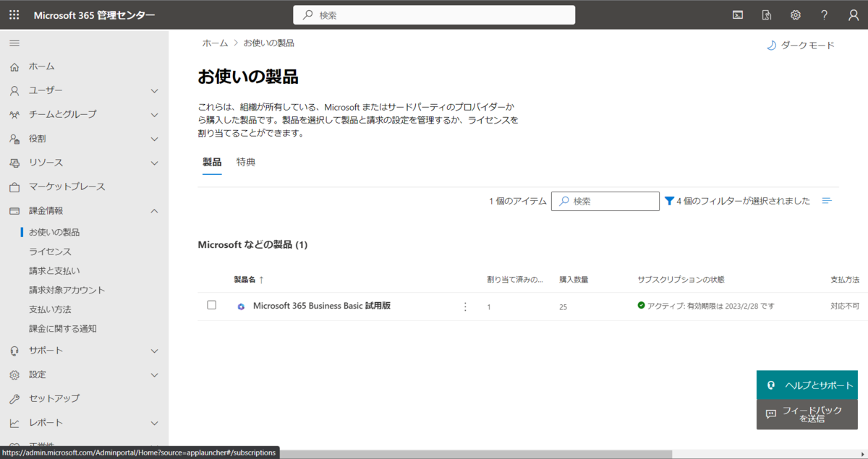Click the dark mode moon icon
Image resolution: width=868 pixels, height=459 pixels.
point(771,46)
